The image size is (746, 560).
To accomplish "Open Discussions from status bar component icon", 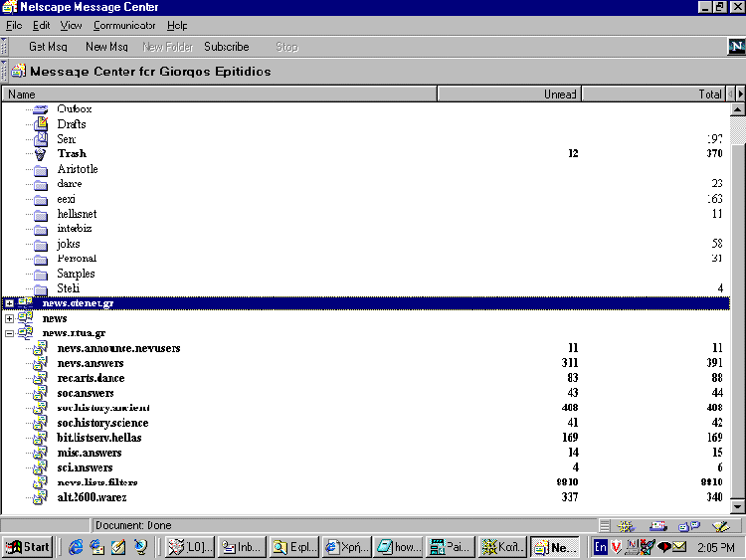I will pos(689,526).
